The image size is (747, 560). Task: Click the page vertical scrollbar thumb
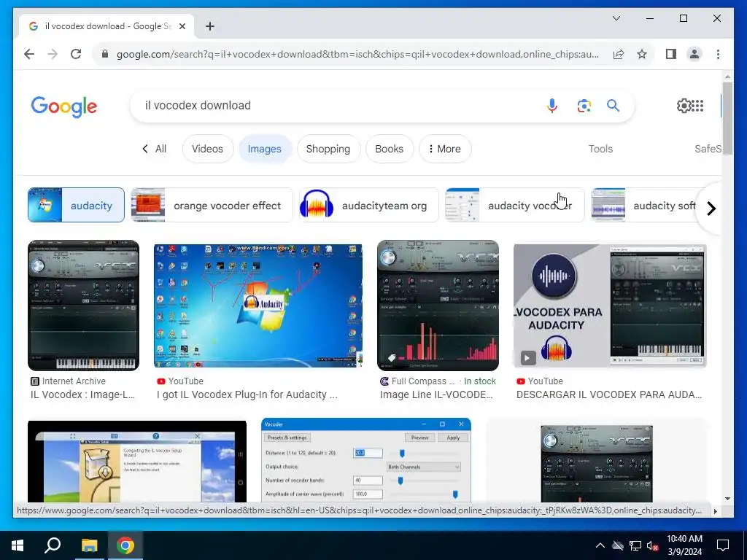point(727,117)
